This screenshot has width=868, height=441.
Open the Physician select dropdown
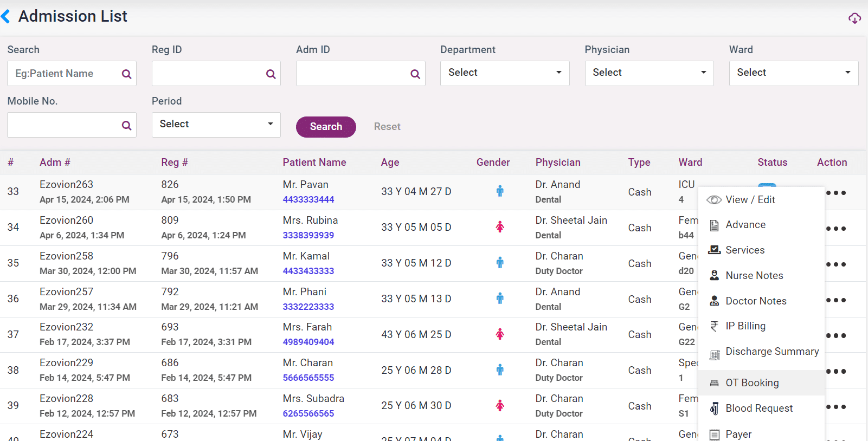click(x=648, y=73)
